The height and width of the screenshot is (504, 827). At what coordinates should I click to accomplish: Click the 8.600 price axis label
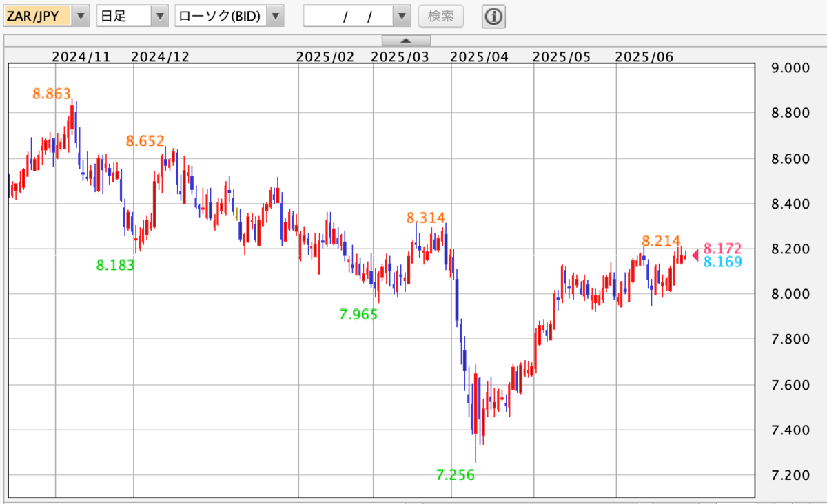coord(790,158)
